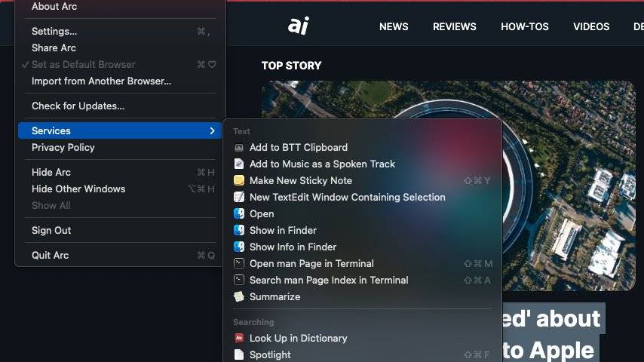Click the yellow Sticky Note icon
The width and height of the screenshot is (644, 362).
(x=239, y=181)
